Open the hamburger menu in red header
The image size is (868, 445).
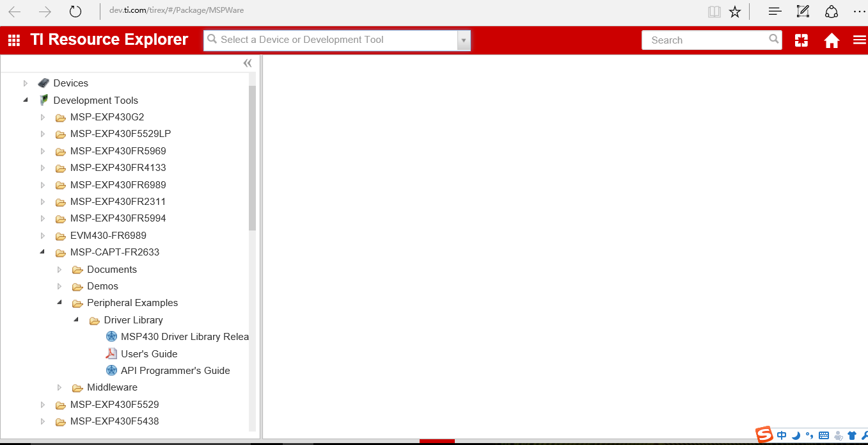(860, 40)
